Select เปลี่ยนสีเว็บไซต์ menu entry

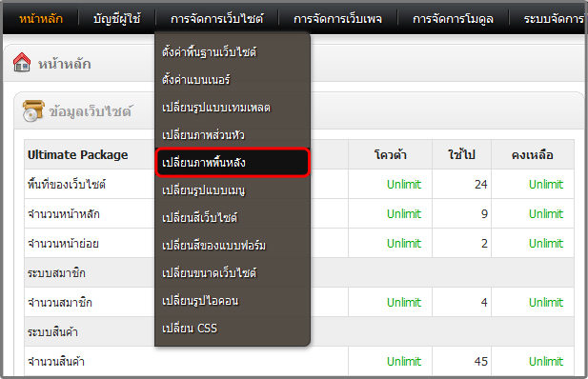click(x=233, y=217)
